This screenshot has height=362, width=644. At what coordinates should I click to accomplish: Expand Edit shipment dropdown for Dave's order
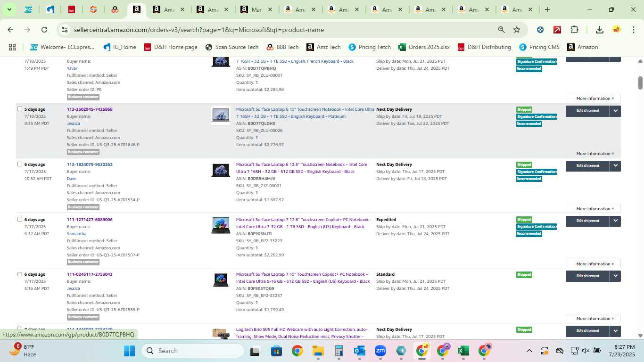tap(615, 166)
